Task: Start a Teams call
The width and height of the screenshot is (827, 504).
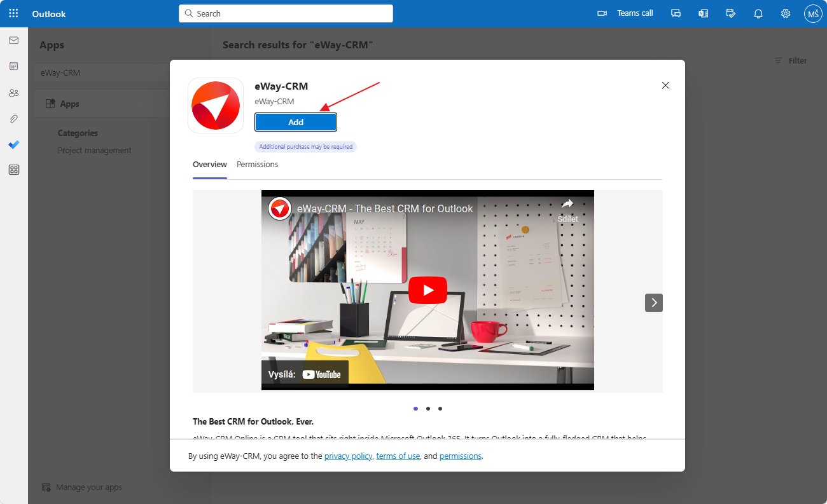Action: tap(635, 13)
